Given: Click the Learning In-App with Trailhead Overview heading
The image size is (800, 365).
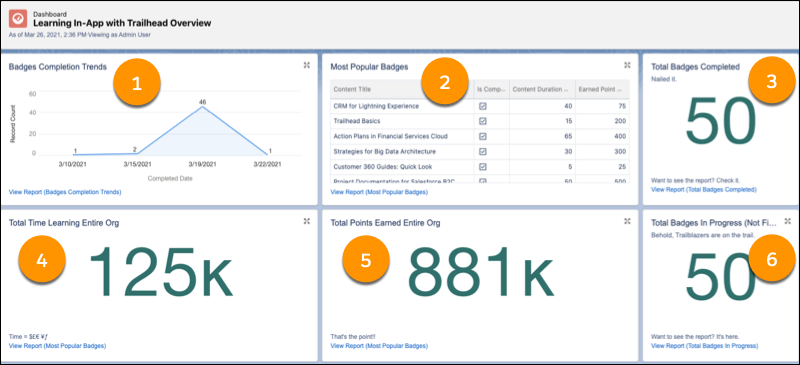Looking at the screenshot, I should (x=122, y=23).
